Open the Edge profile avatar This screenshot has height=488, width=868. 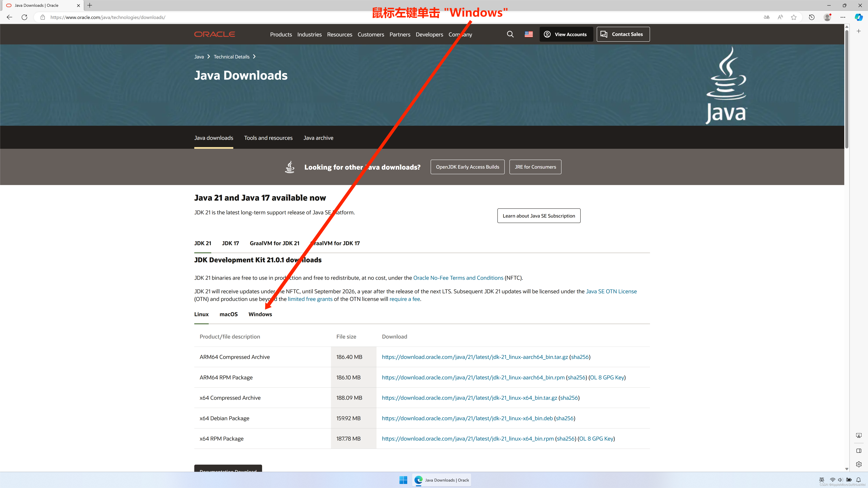click(827, 17)
